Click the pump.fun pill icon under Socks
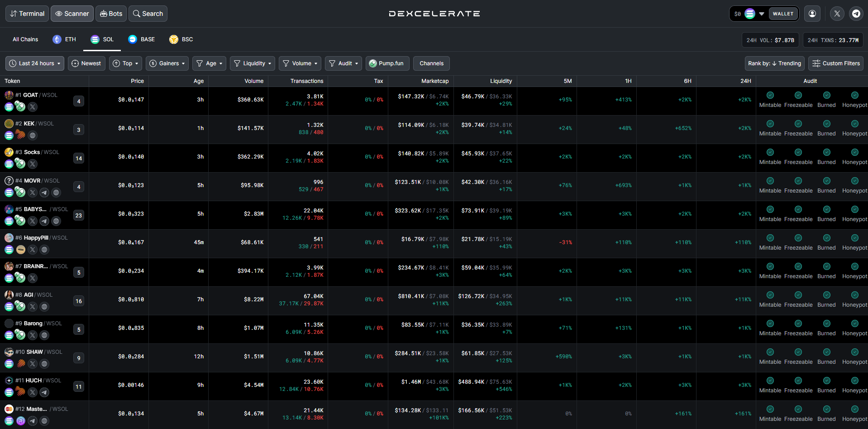The image size is (868, 429). tap(20, 164)
